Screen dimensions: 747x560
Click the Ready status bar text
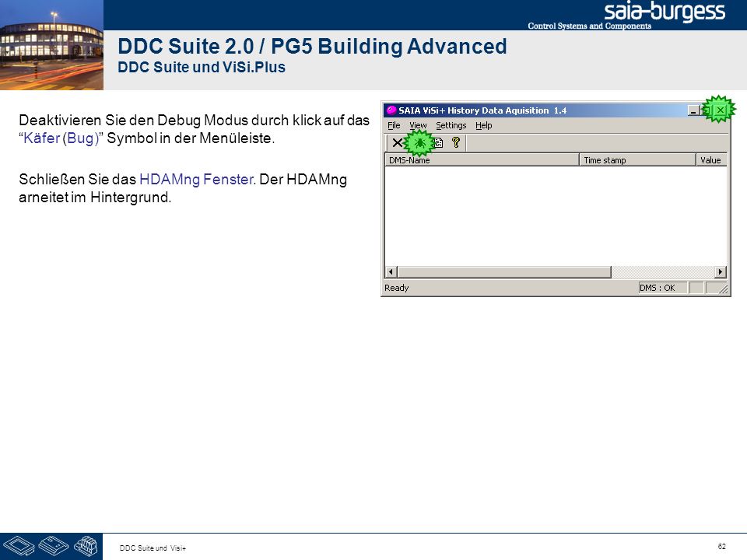[x=396, y=288]
